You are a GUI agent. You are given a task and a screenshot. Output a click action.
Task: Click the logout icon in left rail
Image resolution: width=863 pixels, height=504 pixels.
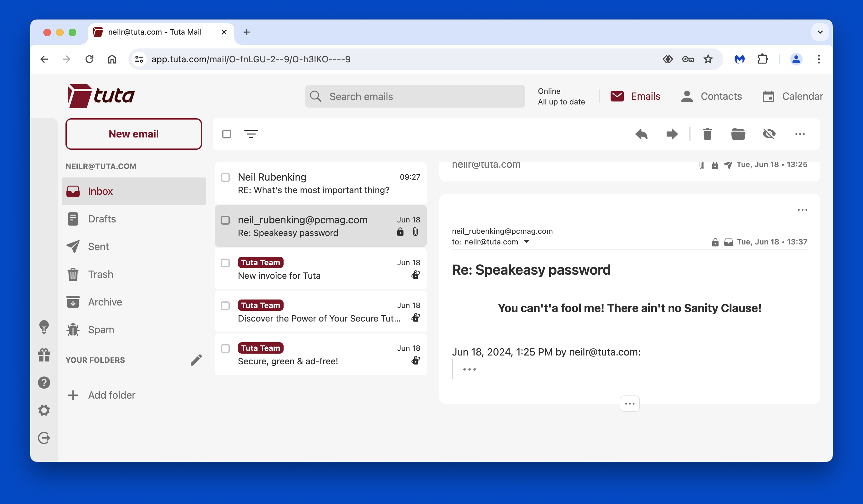click(44, 438)
